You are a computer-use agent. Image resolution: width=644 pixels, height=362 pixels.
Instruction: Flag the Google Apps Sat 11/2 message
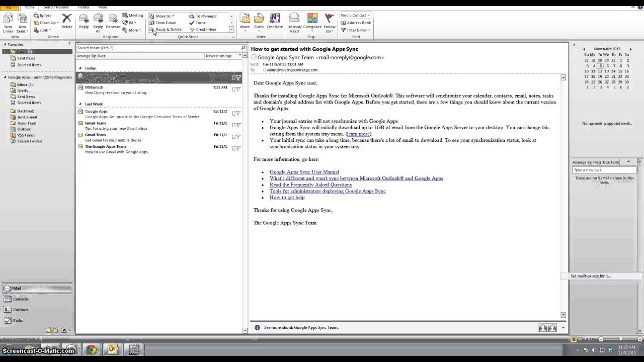[238, 113]
